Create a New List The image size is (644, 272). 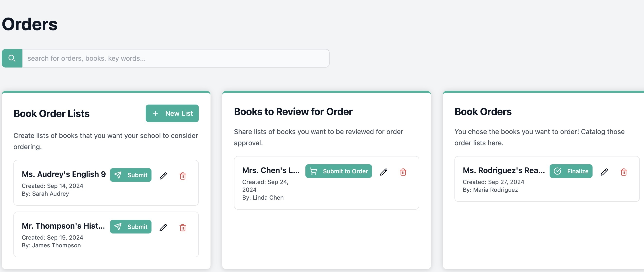point(172,113)
